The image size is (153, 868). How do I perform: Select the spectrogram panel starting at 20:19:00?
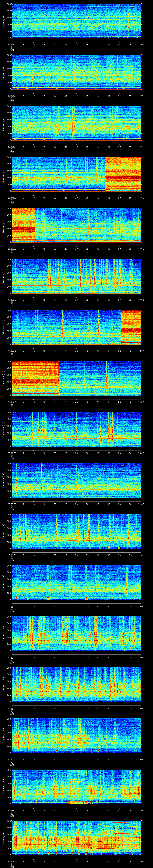point(76,429)
